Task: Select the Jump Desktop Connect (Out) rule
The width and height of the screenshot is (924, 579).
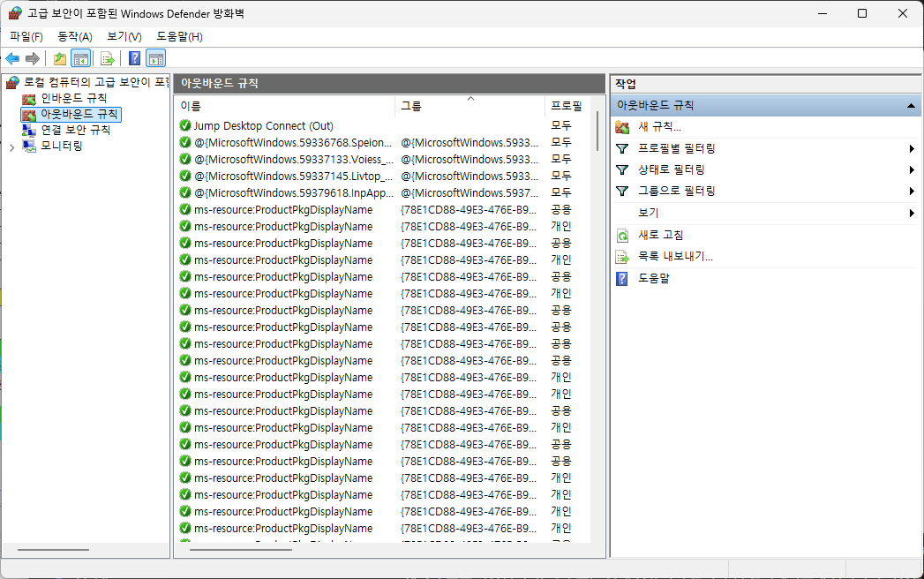Action: [263, 125]
